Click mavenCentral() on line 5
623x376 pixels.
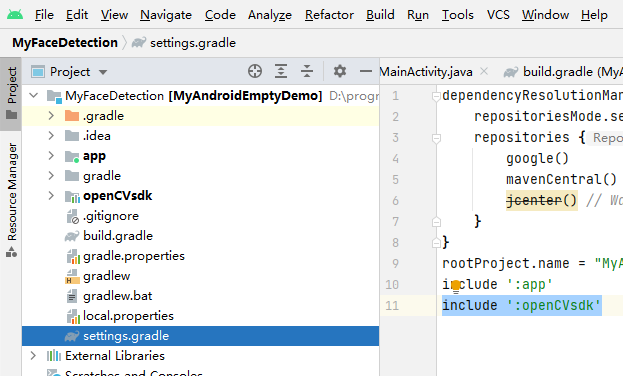pos(561,179)
